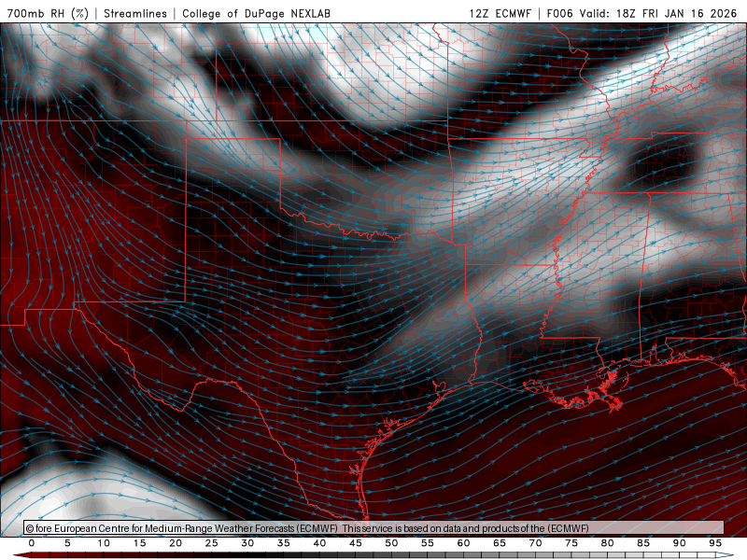747x560 pixels.
Task: Click the '70' colorbar scale label
Action: coord(535,543)
